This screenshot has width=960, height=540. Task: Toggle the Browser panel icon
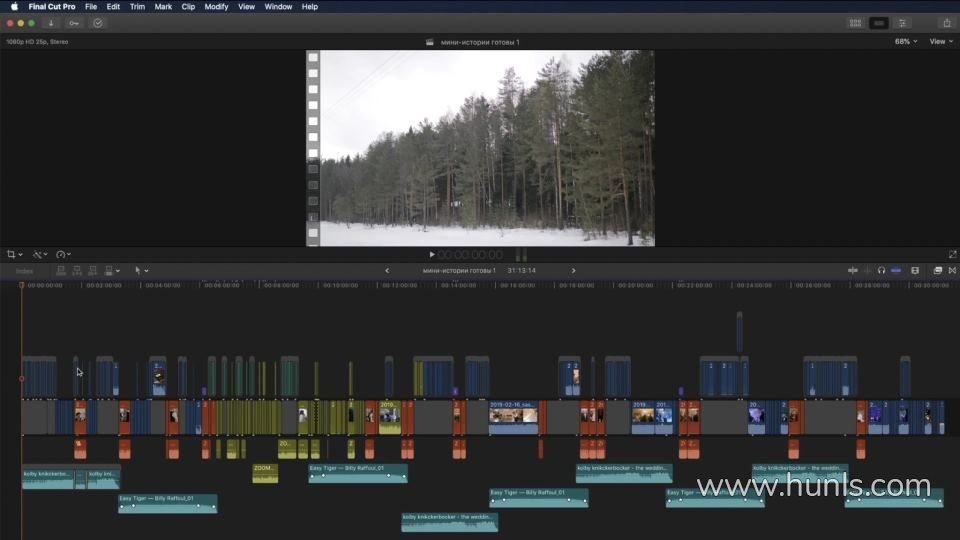[855, 23]
